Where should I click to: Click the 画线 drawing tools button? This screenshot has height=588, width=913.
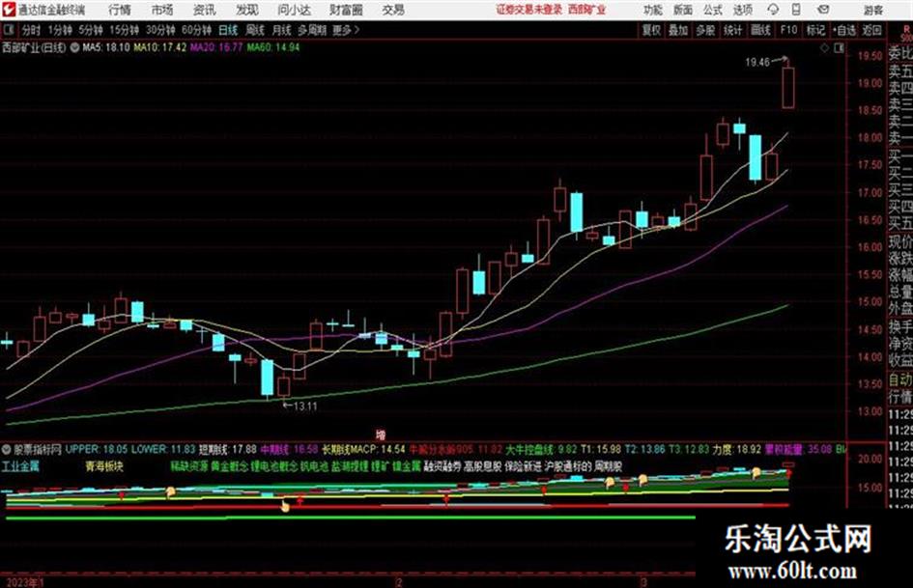[x=761, y=30]
